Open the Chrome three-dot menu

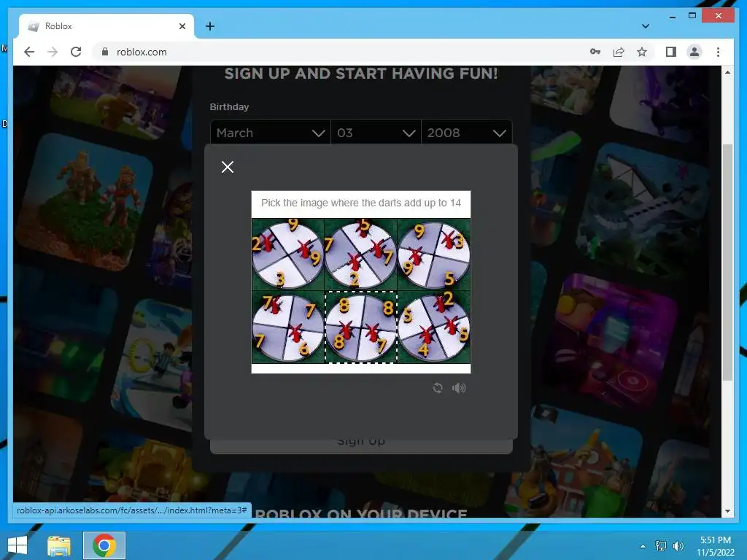click(718, 52)
